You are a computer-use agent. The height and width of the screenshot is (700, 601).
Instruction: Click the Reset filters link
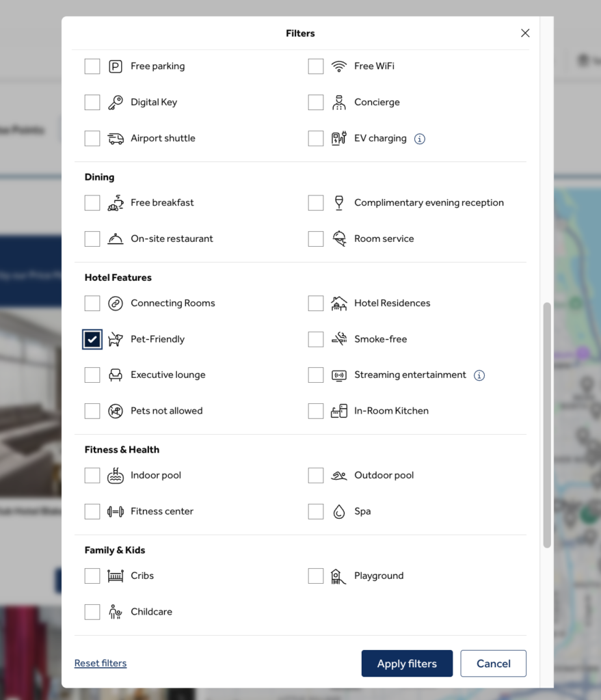(x=101, y=663)
